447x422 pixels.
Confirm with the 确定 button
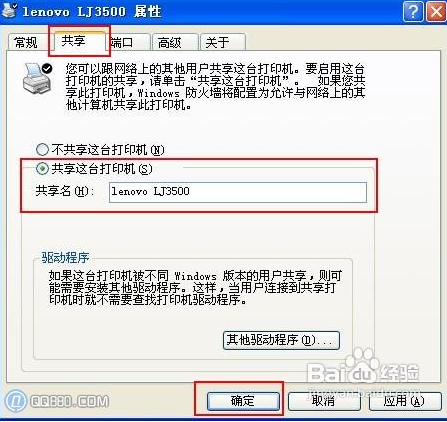(243, 401)
